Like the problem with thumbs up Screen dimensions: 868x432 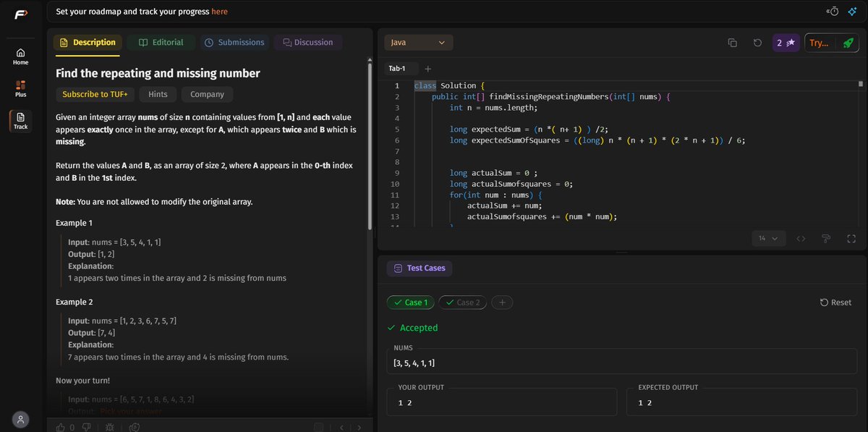61,427
